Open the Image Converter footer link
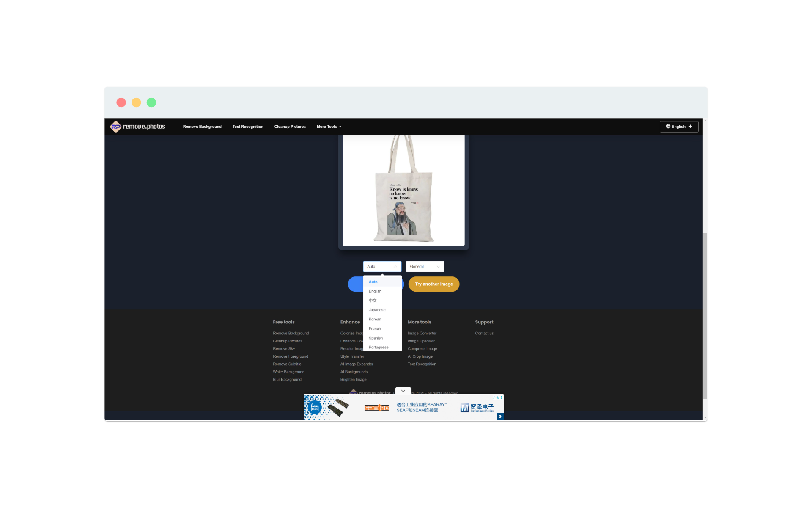This screenshot has width=812, height=508. click(x=422, y=333)
